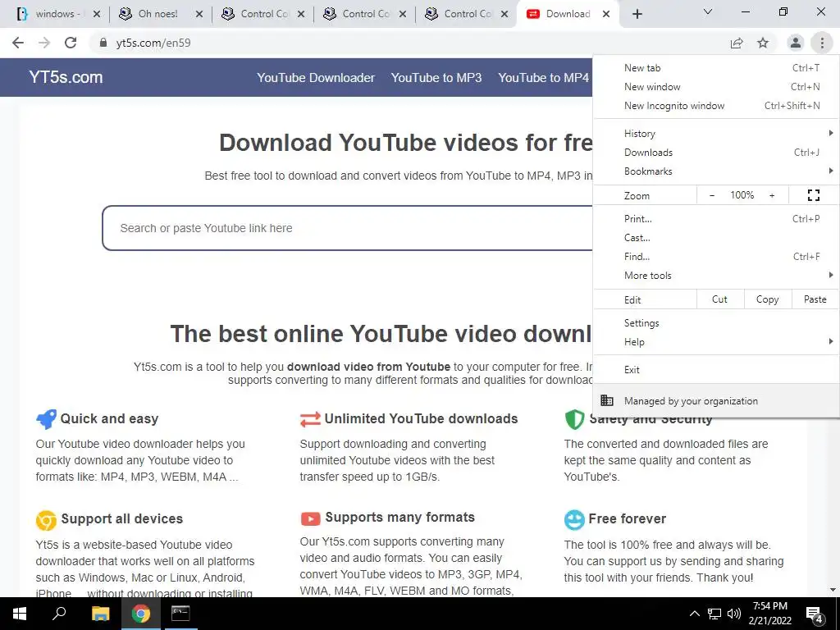Open Settings from the Chrome menu

pos(715,323)
